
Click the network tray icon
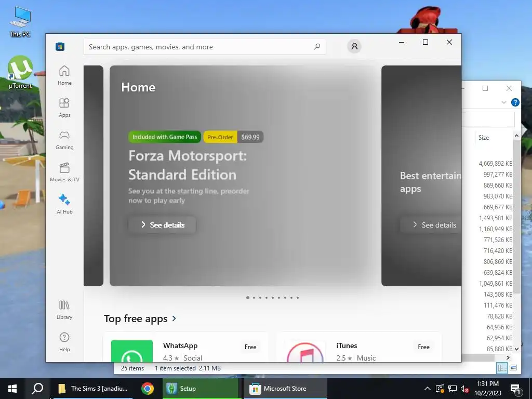tap(453, 389)
